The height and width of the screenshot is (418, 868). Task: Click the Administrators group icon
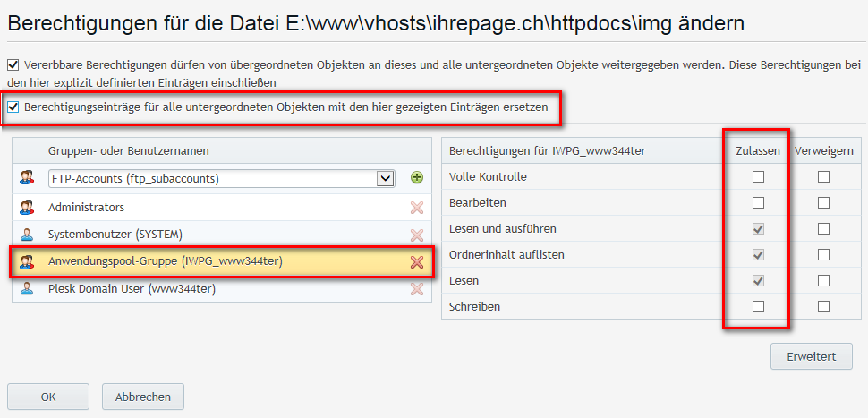pos(27,208)
